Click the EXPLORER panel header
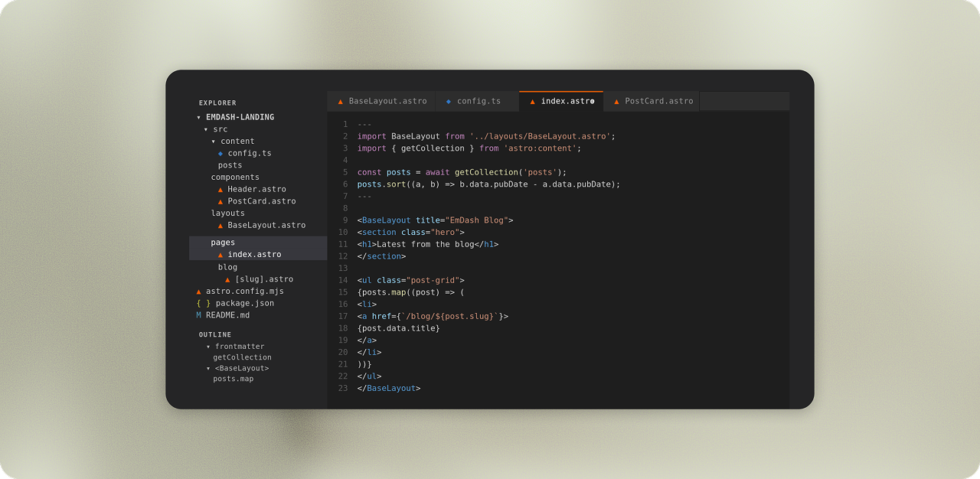980x479 pixels. click(217, 103)
